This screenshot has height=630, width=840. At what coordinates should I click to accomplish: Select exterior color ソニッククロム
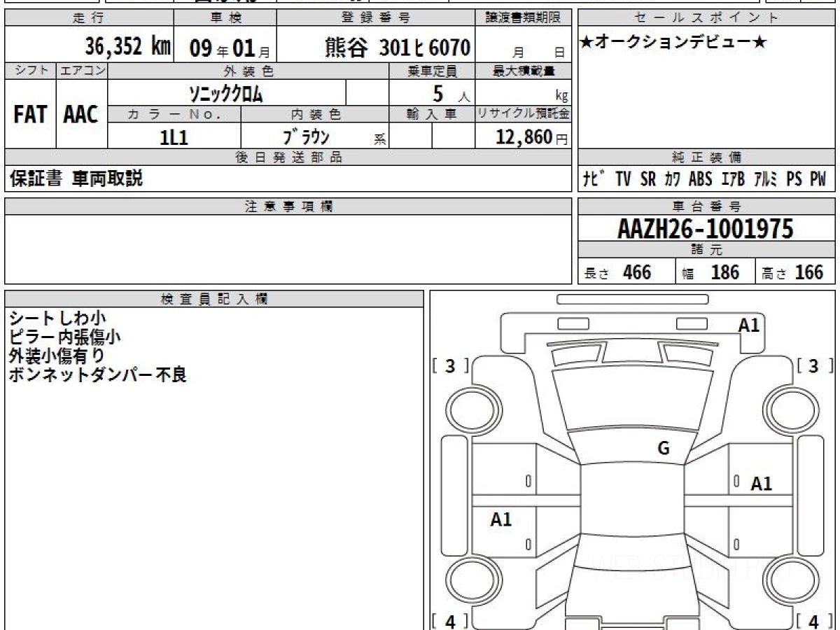(226, 93)
